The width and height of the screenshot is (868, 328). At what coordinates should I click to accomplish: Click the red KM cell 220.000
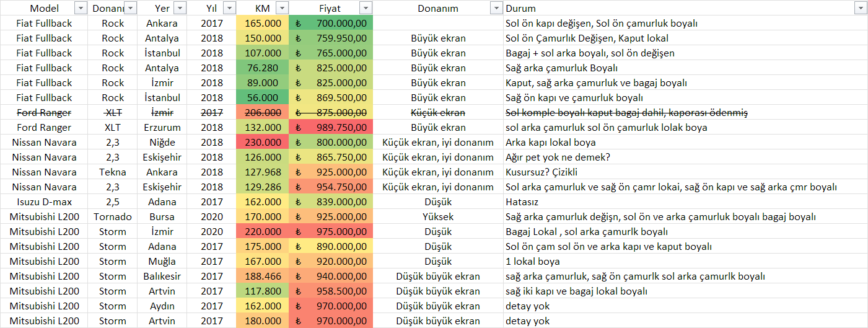263,231
